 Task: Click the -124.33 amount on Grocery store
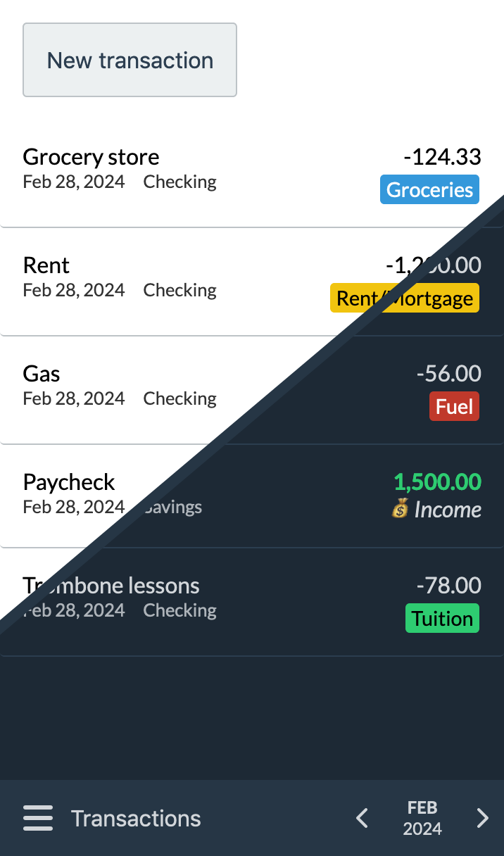443,156
